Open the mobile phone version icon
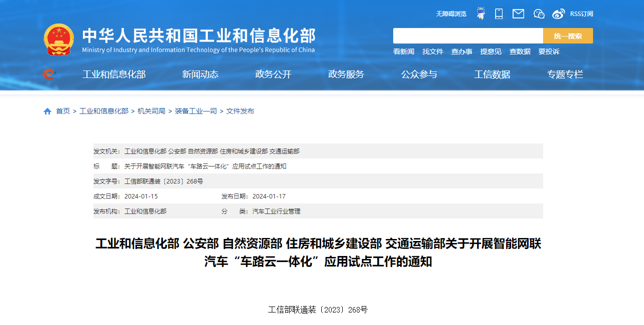 pos(499,13)
